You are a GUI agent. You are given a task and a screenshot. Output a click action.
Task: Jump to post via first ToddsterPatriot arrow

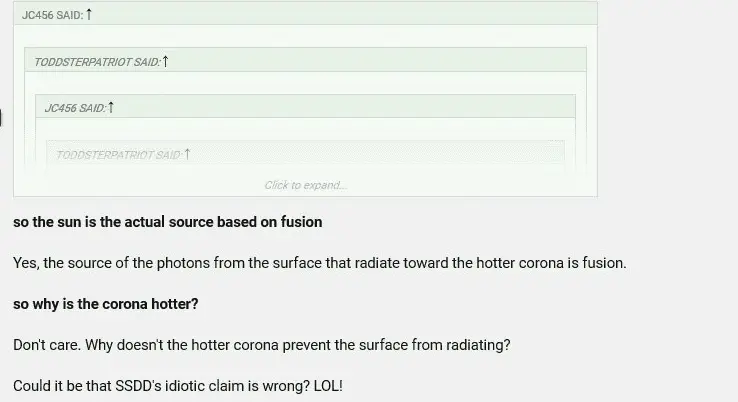pos(166,61)
